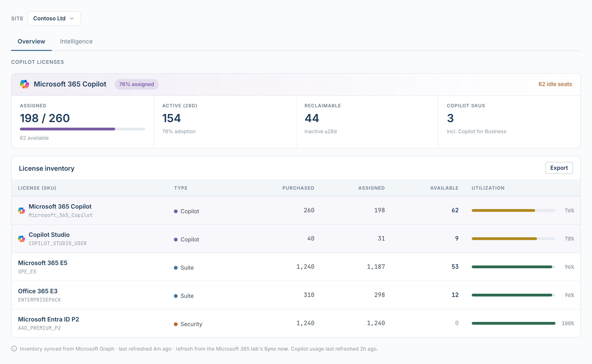Click the ENTERPRISEPACK SKU id
592x364 pixels.
[40, 299]
